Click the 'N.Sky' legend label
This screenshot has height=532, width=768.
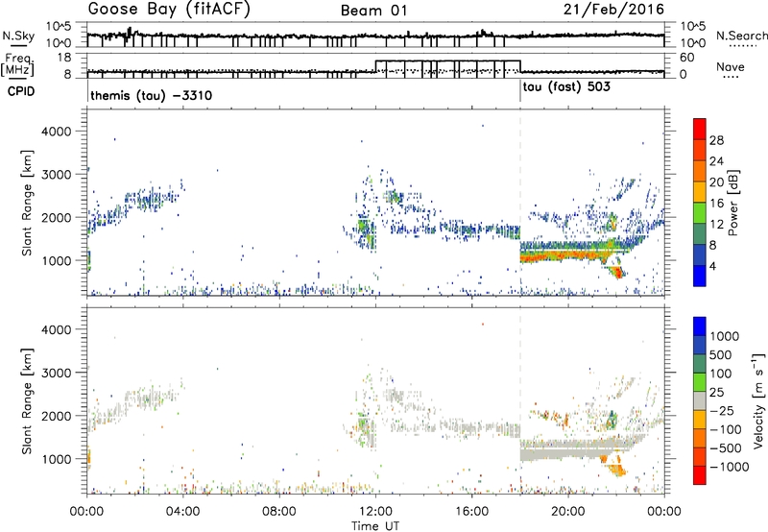(18, 36)
